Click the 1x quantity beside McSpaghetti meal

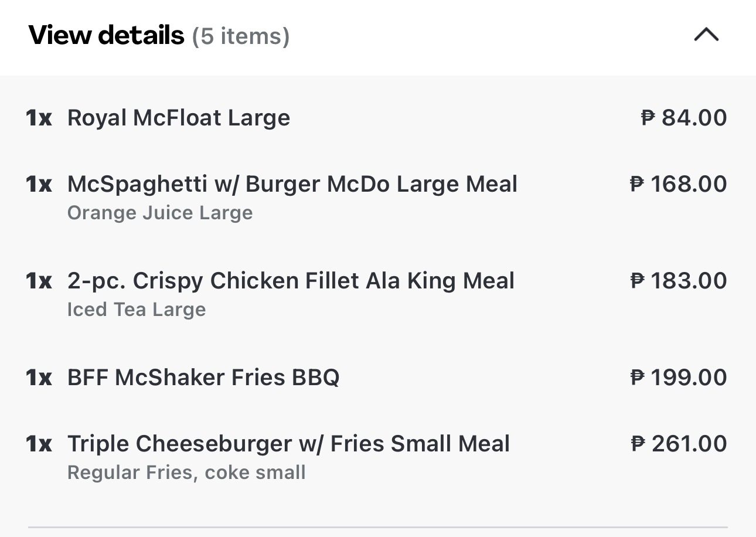[x=39, y=184]
